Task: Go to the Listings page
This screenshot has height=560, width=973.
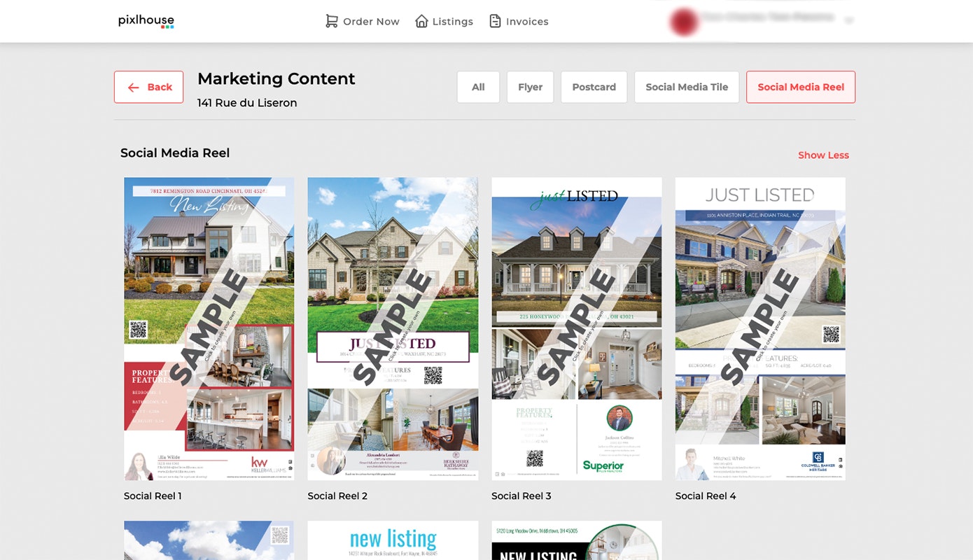Action: [444, 22]
